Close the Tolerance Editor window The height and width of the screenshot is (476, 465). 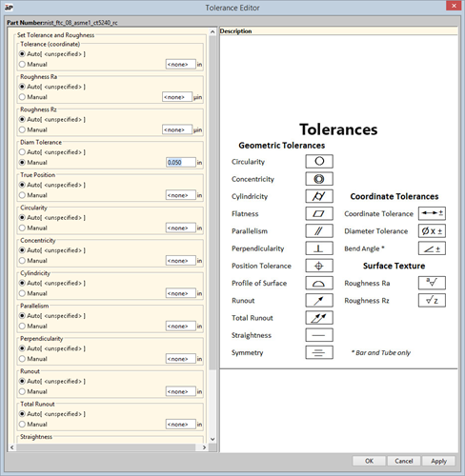point(454,6)
